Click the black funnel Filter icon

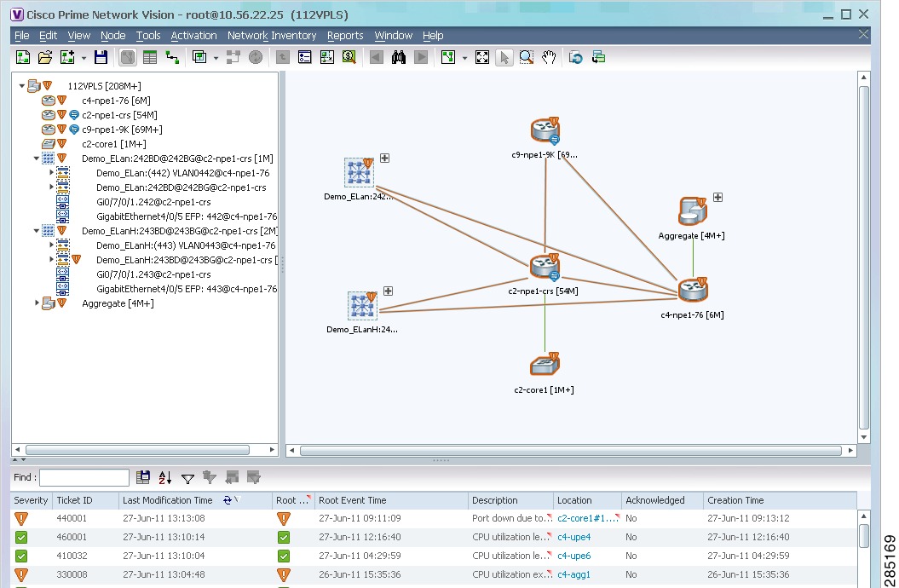187,478
